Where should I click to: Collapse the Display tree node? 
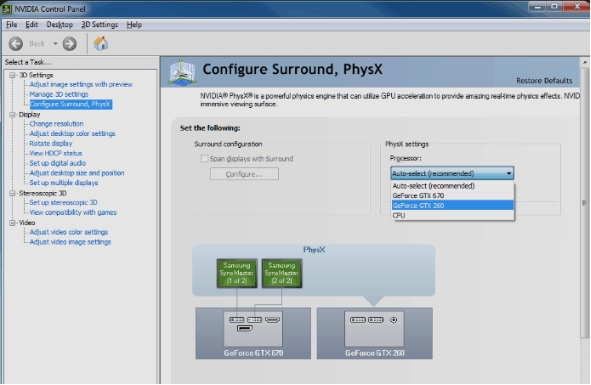point(12,114)
